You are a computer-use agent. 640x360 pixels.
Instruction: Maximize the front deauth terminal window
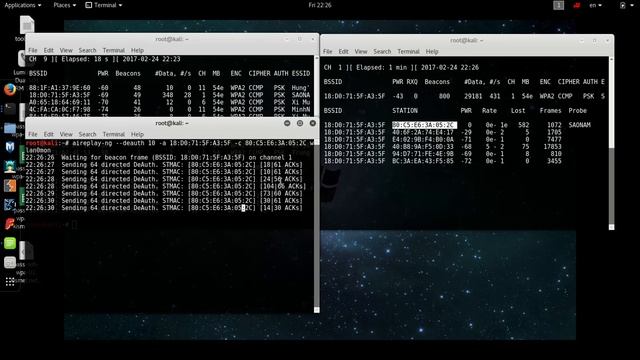(300, 123)
